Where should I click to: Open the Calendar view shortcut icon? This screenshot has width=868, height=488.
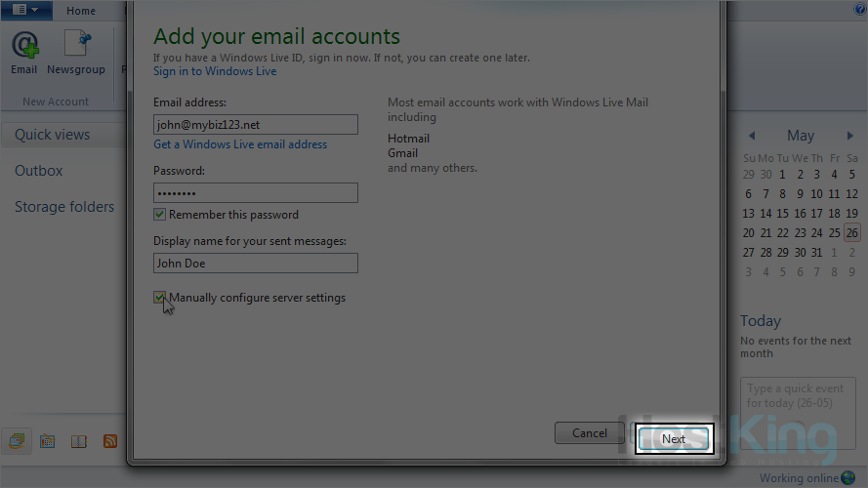[47, 441]
